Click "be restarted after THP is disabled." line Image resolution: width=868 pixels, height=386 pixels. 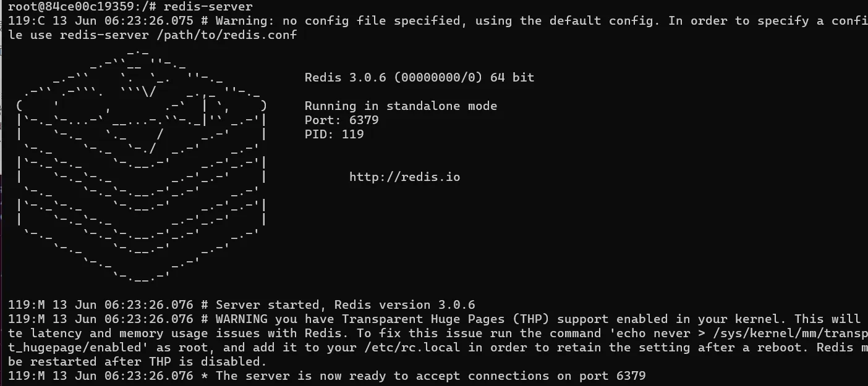[x=137, y=362]
